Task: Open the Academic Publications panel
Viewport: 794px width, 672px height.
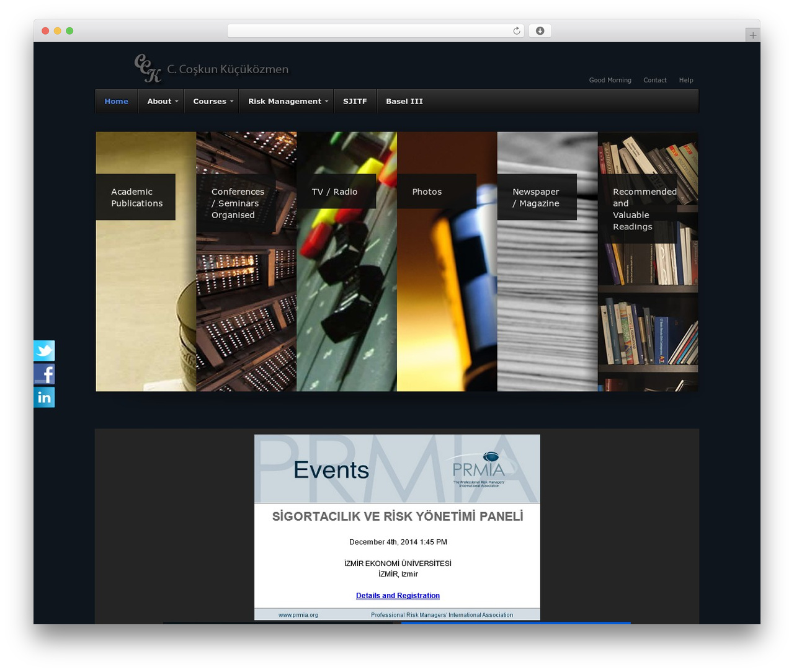Action: coord(146,262)
